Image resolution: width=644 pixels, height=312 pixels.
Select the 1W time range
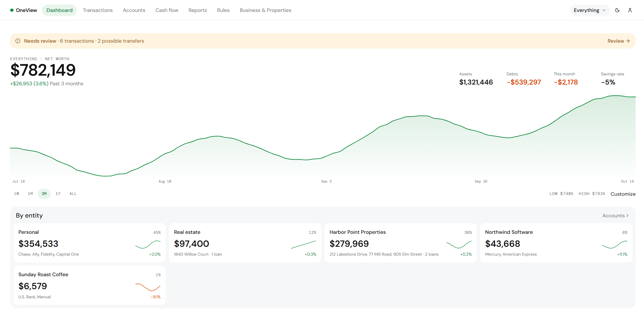(x=17, y=194)
